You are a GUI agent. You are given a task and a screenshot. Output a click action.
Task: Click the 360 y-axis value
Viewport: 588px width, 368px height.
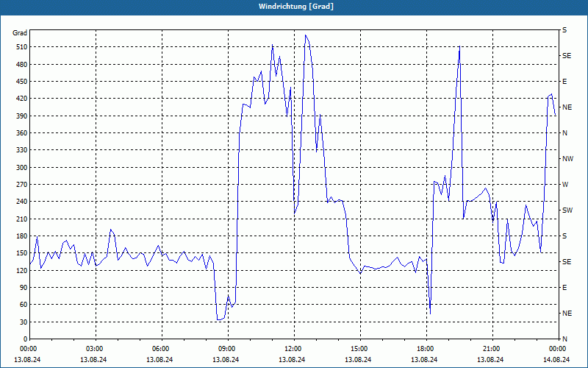[x=22, y=133]
